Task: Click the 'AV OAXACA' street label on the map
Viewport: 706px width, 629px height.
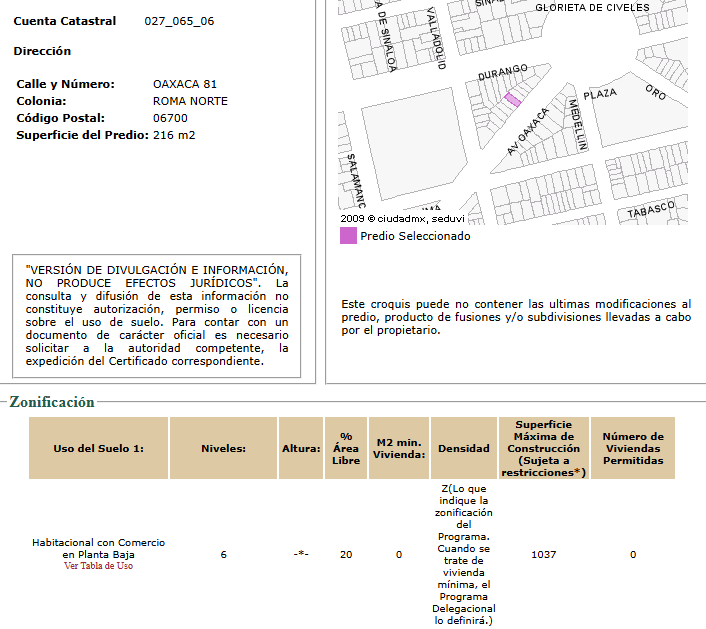Action: coord(528,132)
